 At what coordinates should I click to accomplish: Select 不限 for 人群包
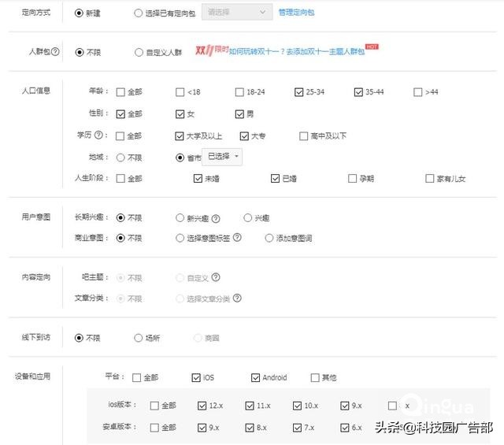[80, 52]
